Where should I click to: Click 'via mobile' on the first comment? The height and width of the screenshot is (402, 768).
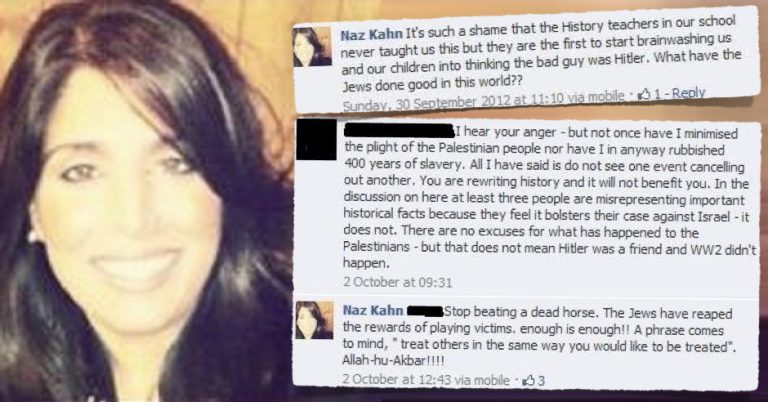[x=596, y=97]
